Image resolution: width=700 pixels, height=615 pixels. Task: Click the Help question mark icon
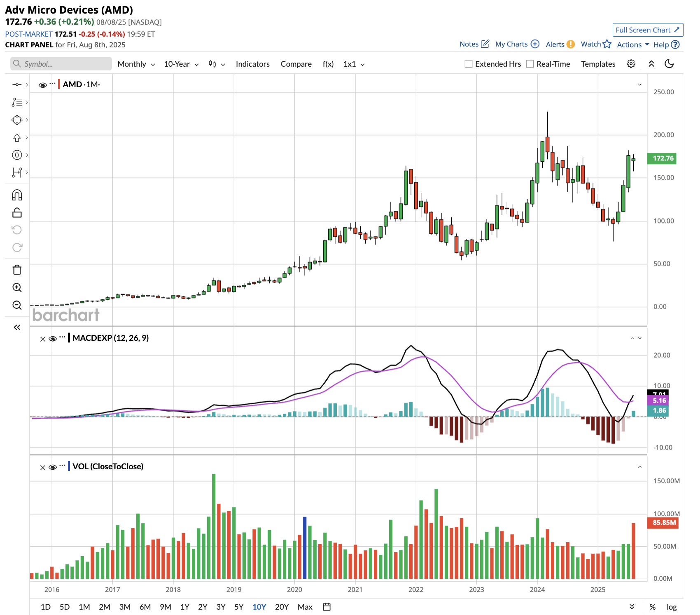click(675, 44)
